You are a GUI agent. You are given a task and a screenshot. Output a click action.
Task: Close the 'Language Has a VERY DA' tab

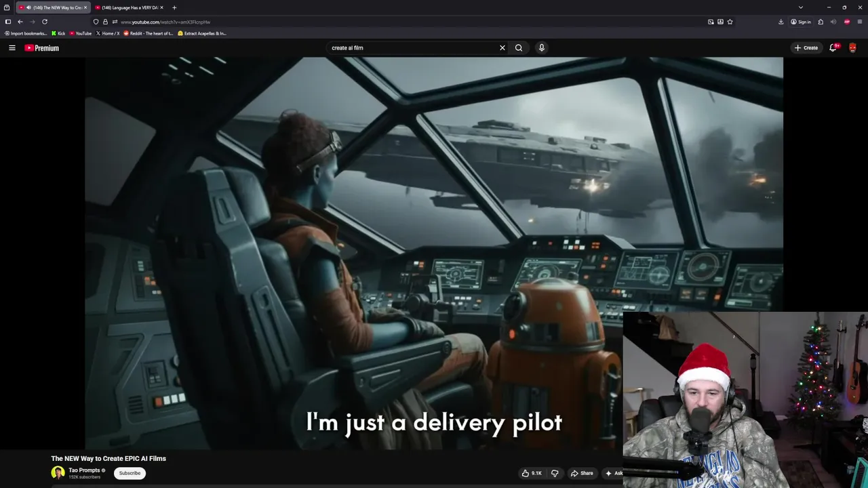tap(161, 7)
